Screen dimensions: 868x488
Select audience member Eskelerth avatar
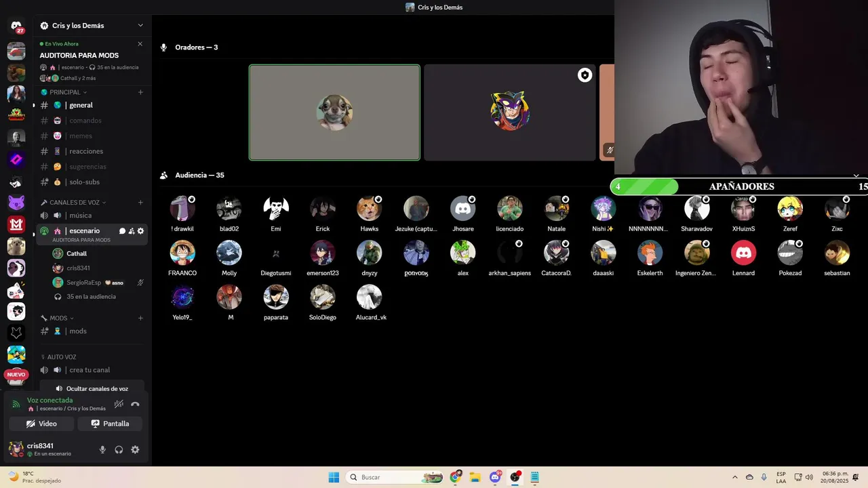point(650,253)
